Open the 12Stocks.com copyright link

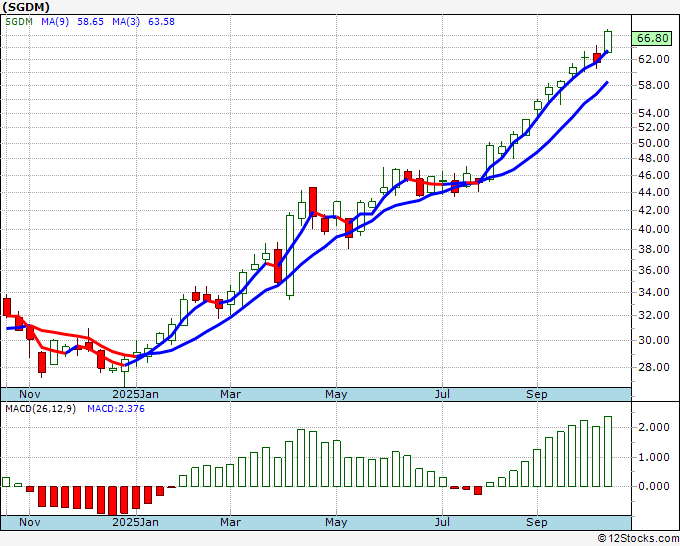coord(638,539)
